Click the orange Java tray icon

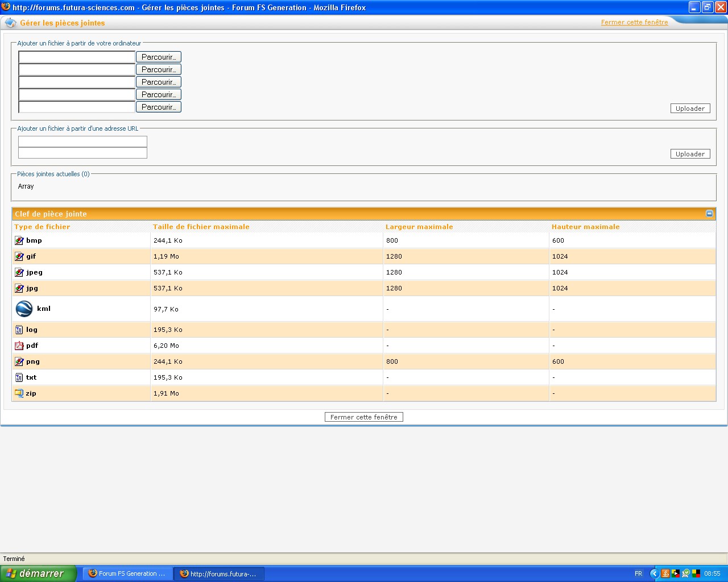click(x=665, y=573)
